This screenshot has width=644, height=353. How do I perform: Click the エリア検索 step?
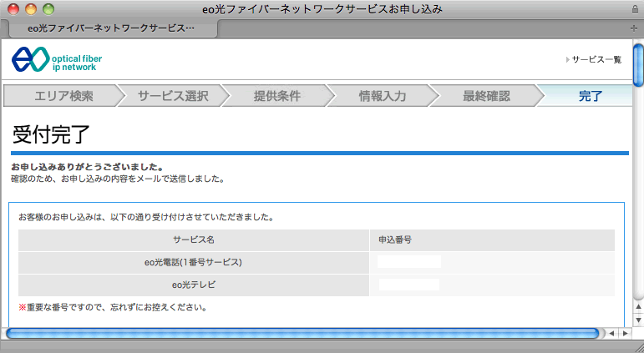pyautogui.click(x=63, y=96)
